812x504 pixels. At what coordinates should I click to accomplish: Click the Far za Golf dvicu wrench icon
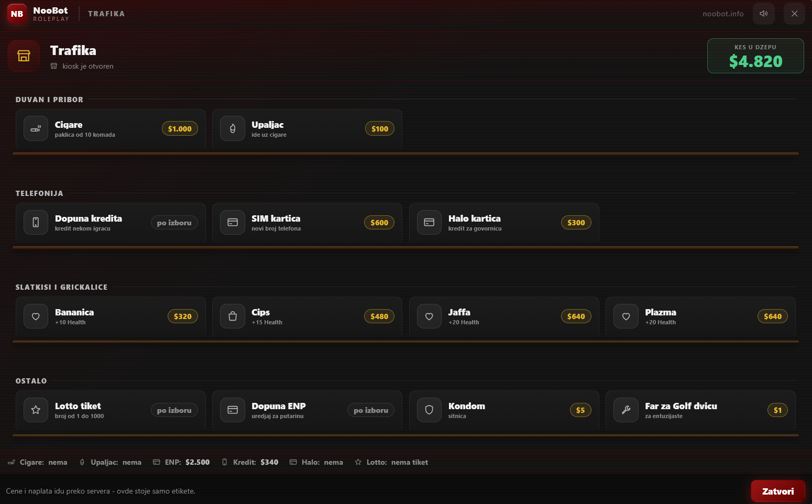coord(626,410)
